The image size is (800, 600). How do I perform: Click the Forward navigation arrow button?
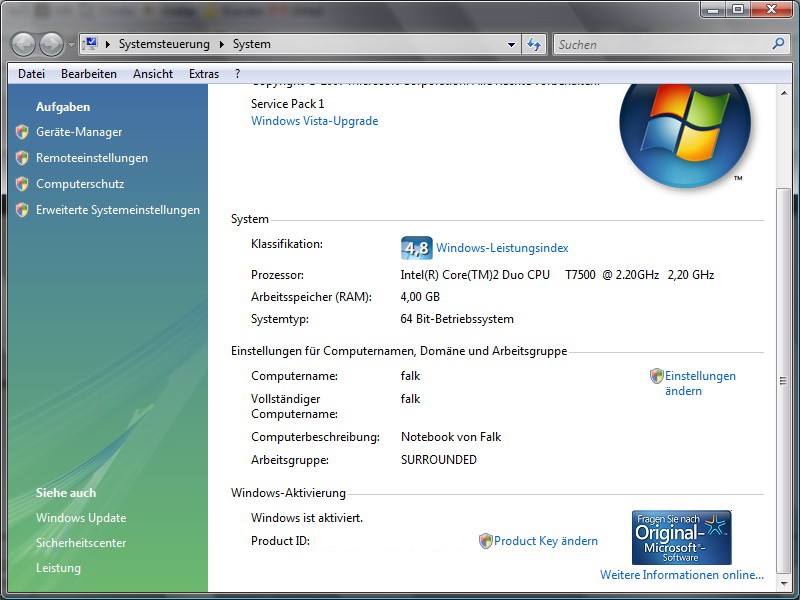[x=52, y=44]
